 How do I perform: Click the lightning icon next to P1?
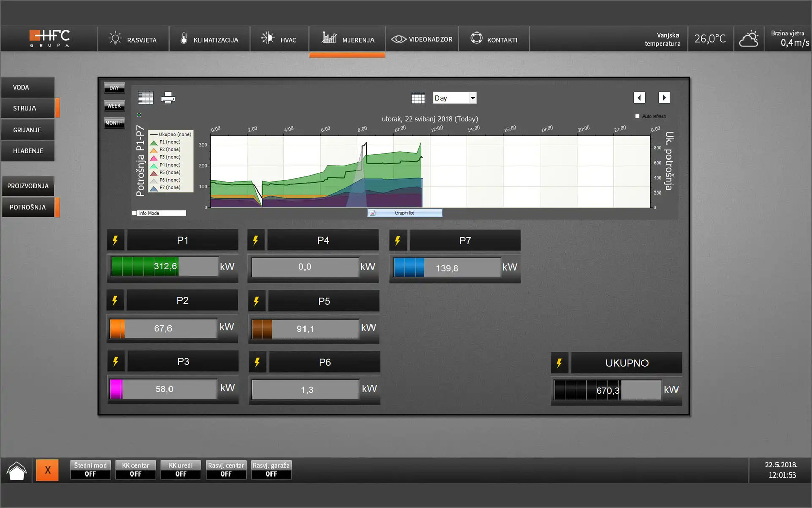[x=115, y=240]
